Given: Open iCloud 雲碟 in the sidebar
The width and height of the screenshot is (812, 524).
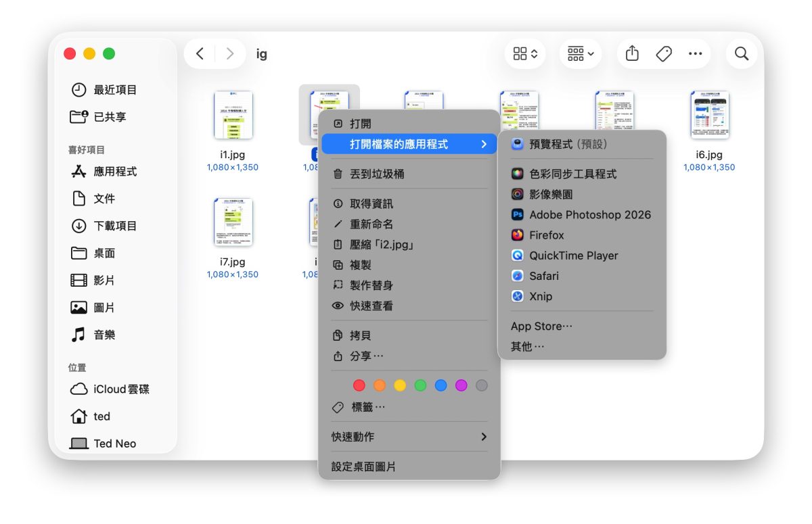Looking at the screenshot, I should (115, 389).
